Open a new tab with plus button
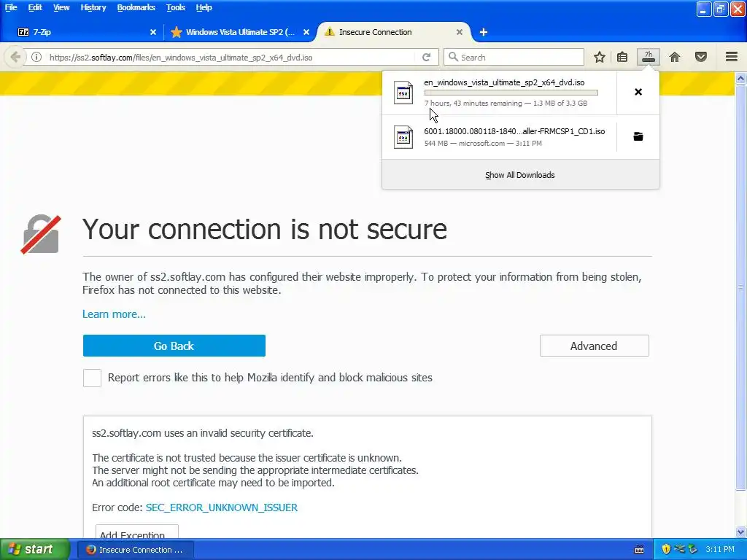The width and height of the screenshot is (747, 560). coord(483,32)
